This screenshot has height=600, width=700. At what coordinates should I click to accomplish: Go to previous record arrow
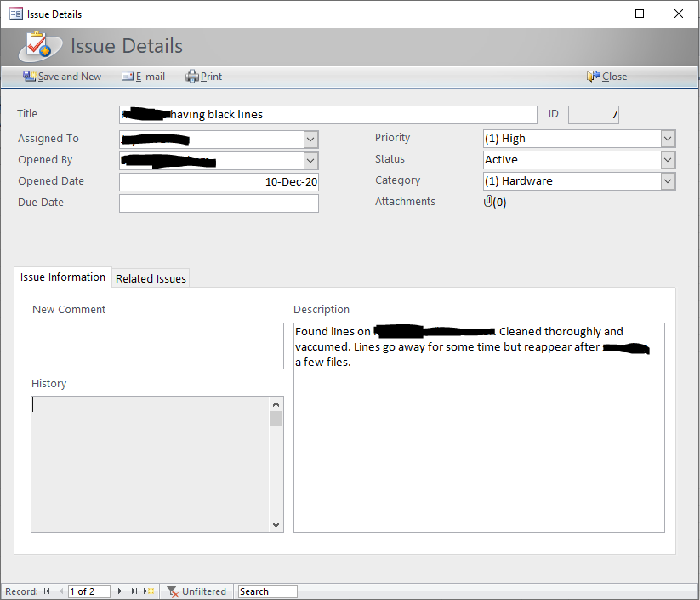point(61,591)
